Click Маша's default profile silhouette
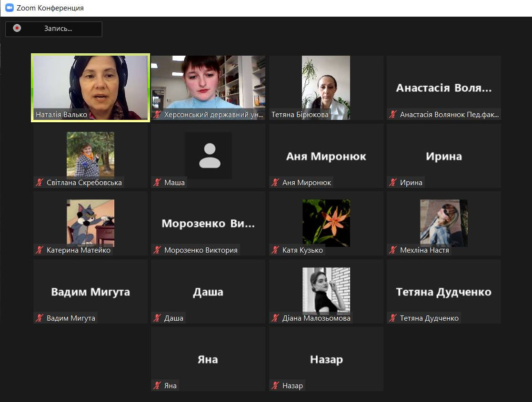 pyautogui.click(x=208, y=155)
